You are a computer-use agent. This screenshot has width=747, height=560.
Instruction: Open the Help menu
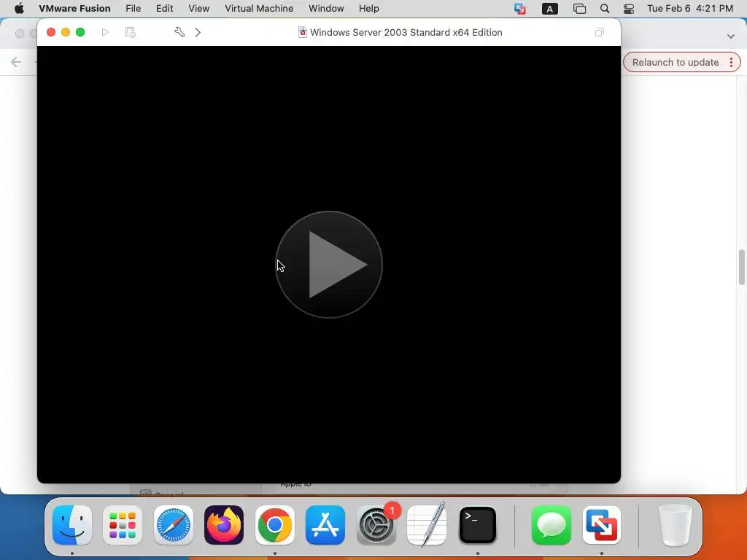pyautogui.click(x=368, y=9)
